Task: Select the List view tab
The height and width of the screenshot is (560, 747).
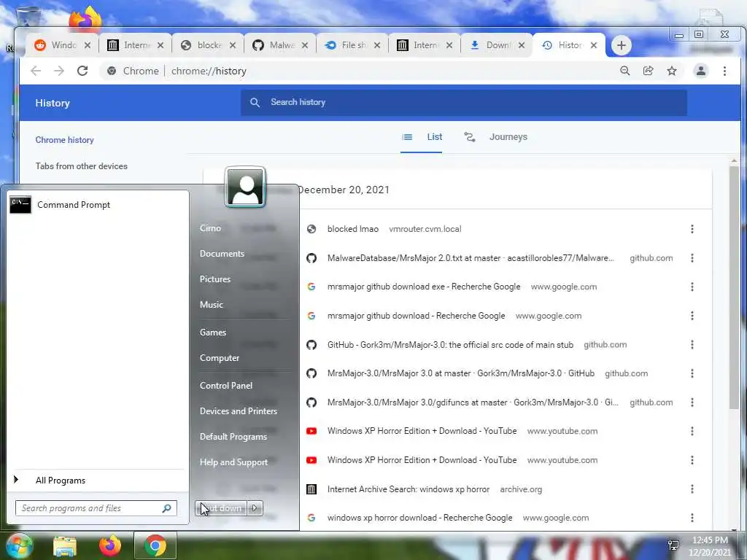Action: (x=422, y=137)
